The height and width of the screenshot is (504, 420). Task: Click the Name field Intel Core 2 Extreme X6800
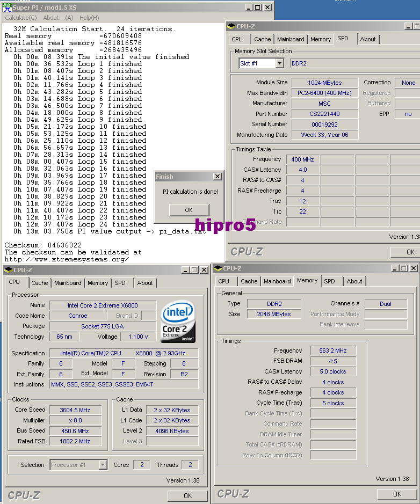tap(103, 305)
